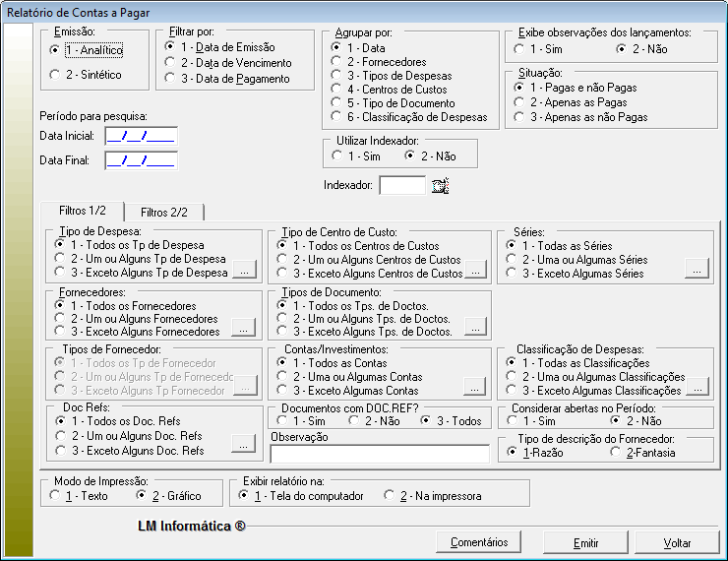
Task: Click the Emitir button
Action: (x=586, y=542)
